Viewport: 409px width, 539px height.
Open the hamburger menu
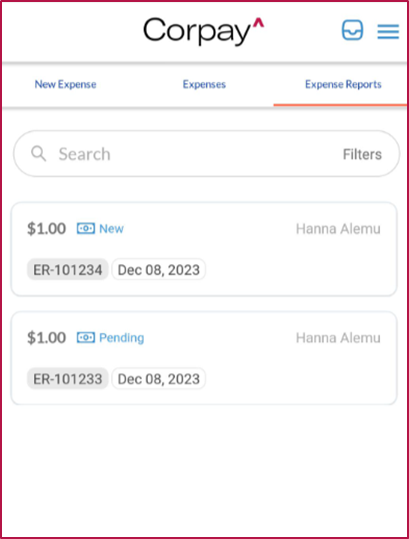pyautogui.click(x=388, y=31)
